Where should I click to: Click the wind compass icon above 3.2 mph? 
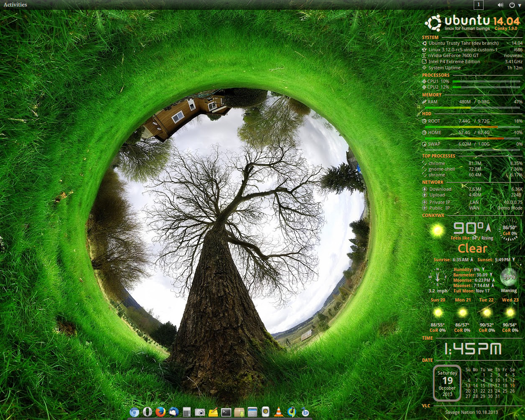point(438,277)
